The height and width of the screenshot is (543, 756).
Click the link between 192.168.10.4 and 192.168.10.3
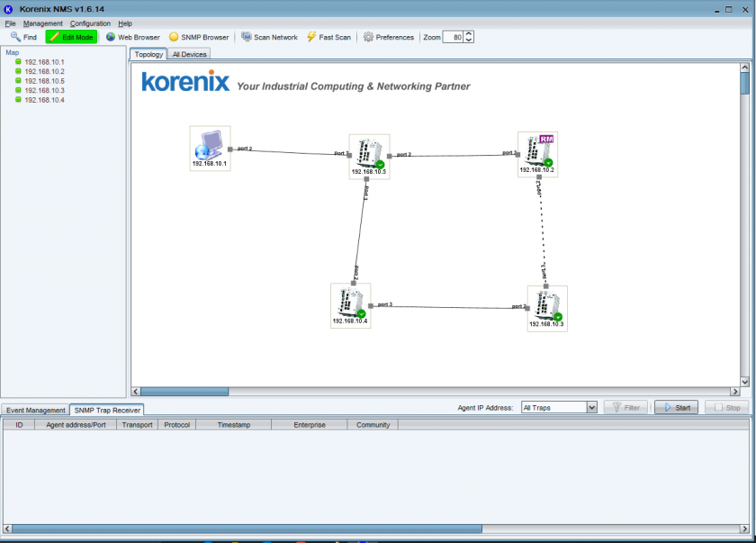pyautogui.click(x=449, y=307)
